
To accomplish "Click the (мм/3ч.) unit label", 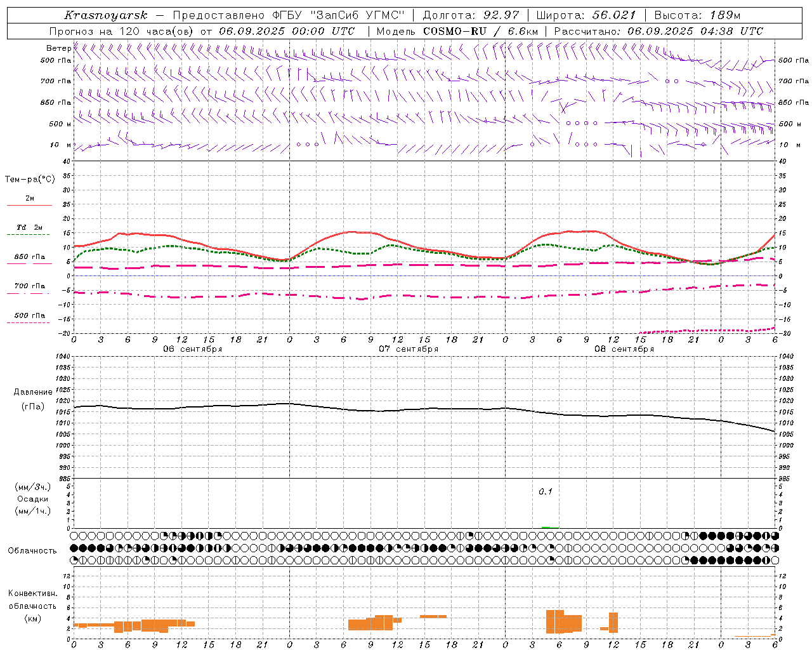I will (x=32, y=487).
